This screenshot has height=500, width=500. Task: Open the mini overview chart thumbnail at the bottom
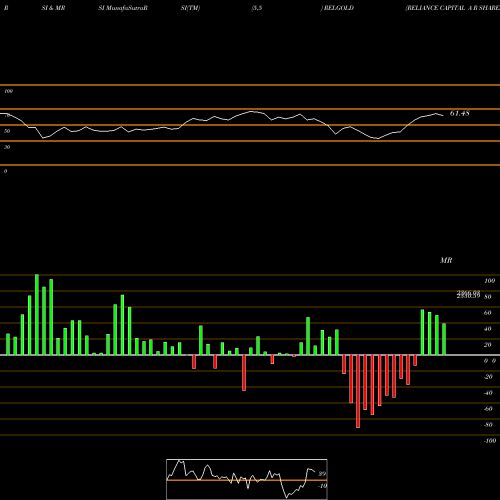coord(247,479)
